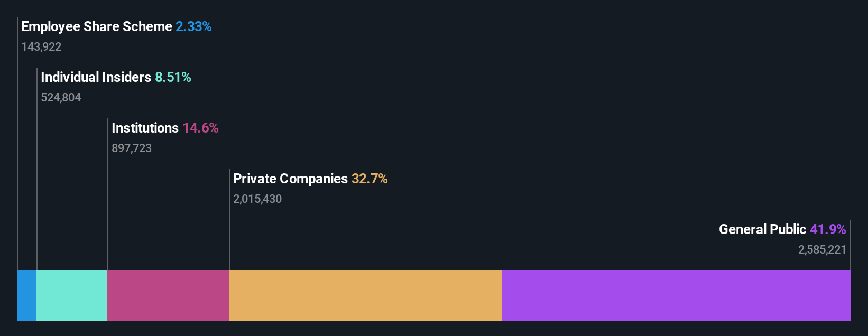Click the 897,723 share count
This screenshot has height=336, width=868.
(x=132, y=148)
